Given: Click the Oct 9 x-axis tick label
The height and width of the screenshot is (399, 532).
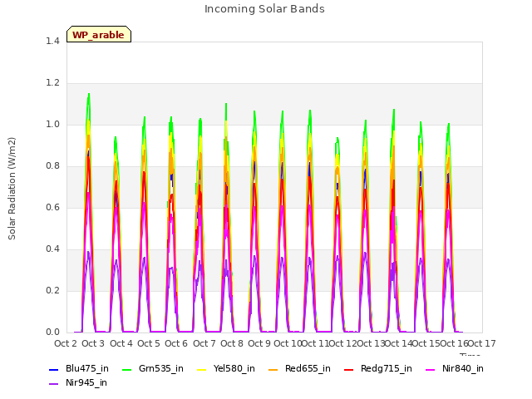Looking at the screenshot, I should click(259, 343).
